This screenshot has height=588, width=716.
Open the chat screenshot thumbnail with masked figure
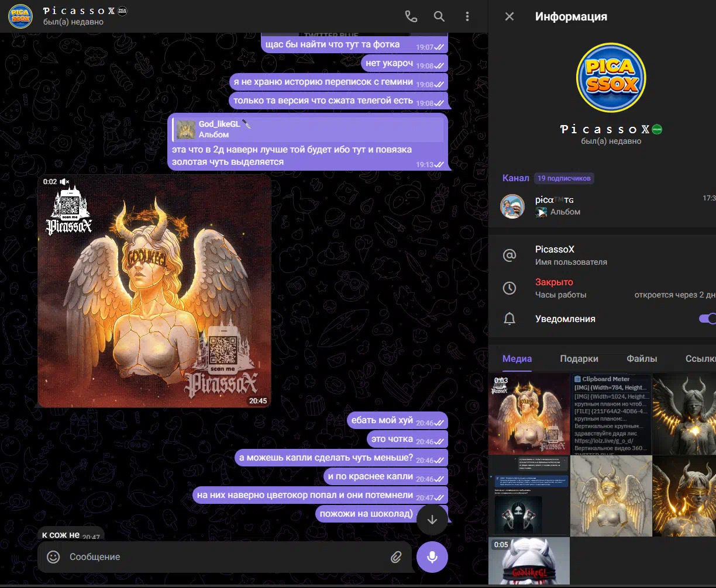click(529, 496)
